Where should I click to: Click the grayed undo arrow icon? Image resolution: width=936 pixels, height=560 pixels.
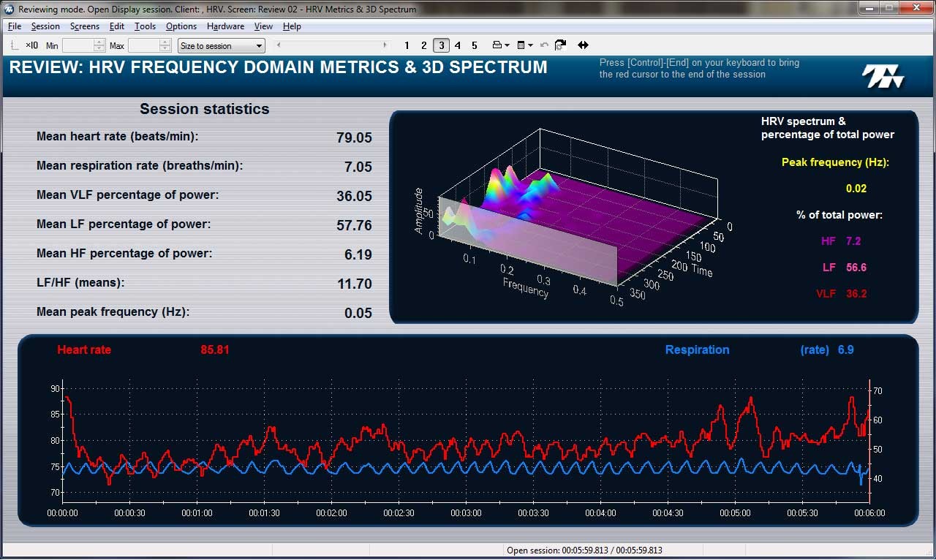click(544, 45)
